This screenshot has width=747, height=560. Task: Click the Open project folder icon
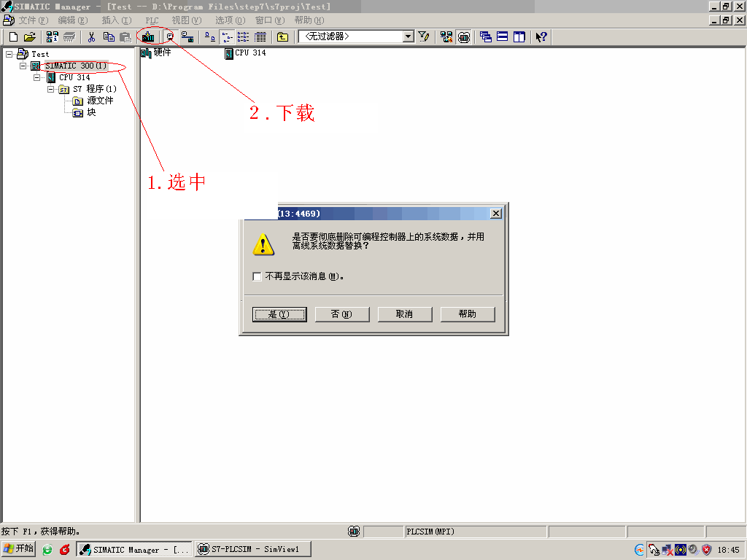[x=29, y=36]
